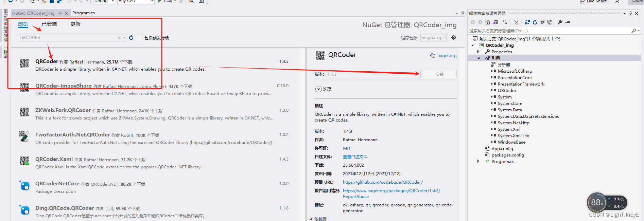Image resolution: width=644 pixels, height=221 pixels.
Task: Open the 1.4.3 version dropdown
Action: coord(373,74)
